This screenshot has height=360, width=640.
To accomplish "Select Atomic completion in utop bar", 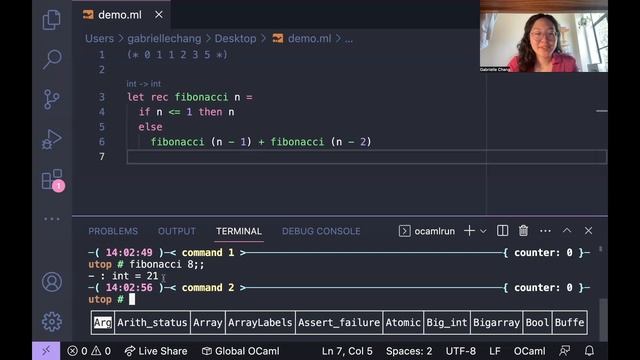I will tap(403, 322).
